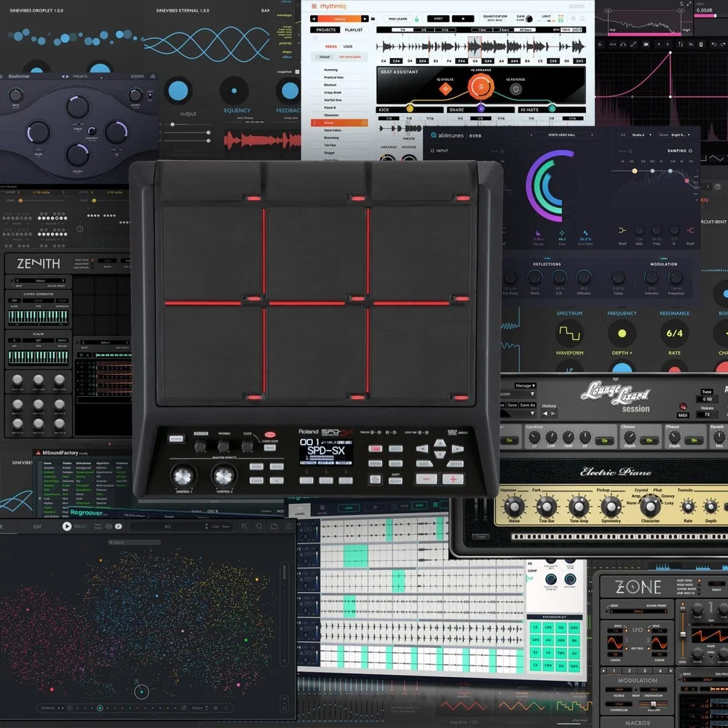Click Load next to XO preset name
728x728 pixels.
(215, 526)
